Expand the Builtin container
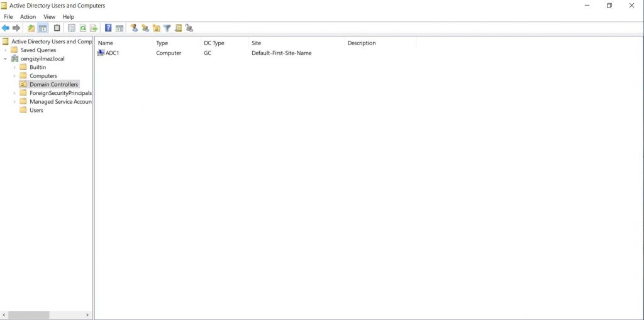Screen dimensions: 644x320 click(x=14, y=67)
